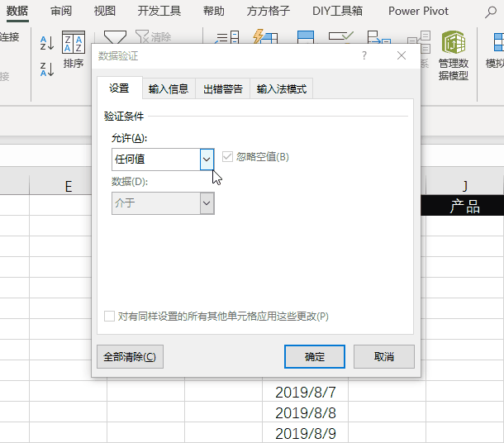Check 对有同样设置的所有其他单元格应用这些更改 box
This screenshot has height=443, width=504.
coord(109,317)
